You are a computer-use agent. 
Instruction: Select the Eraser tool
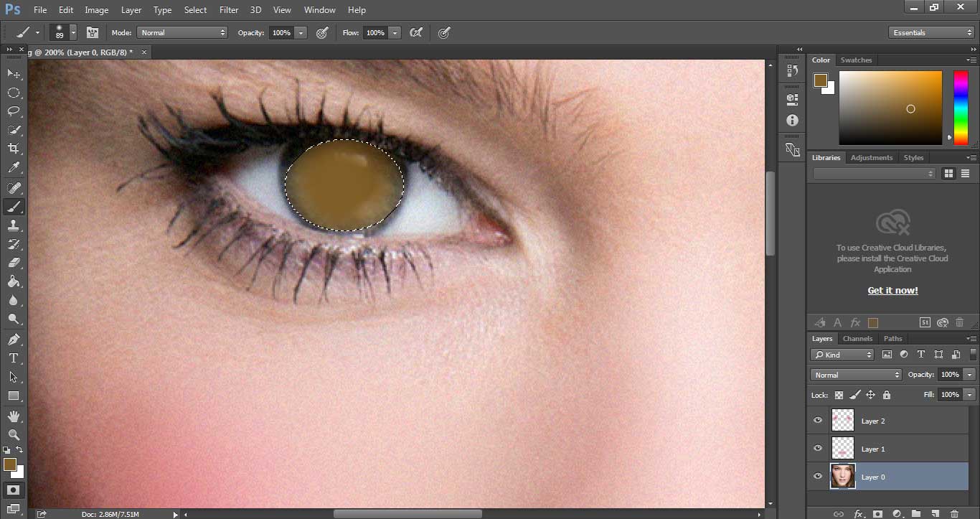pyautogui.click(x=14, y=263)
